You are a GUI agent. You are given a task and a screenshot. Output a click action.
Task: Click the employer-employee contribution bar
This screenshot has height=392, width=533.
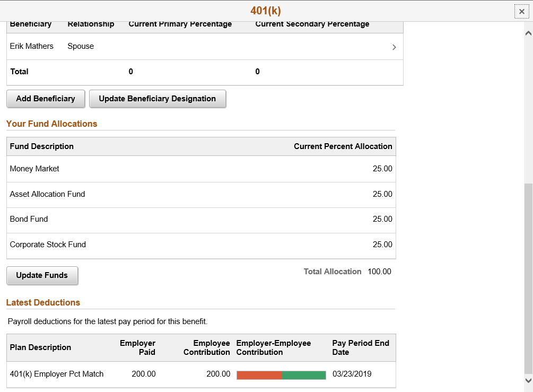point(281,375)
